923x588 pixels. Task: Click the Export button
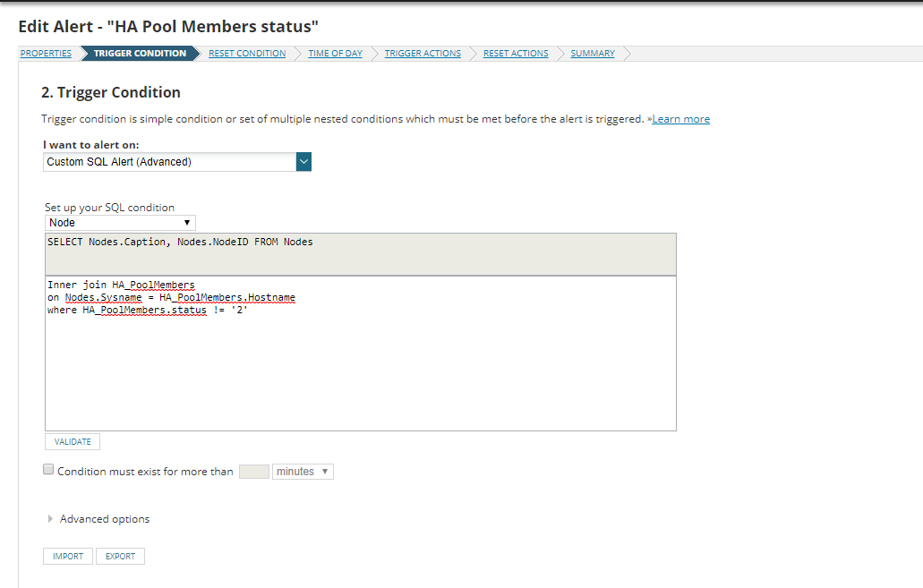pyautogui.click(x=120, y=557)
